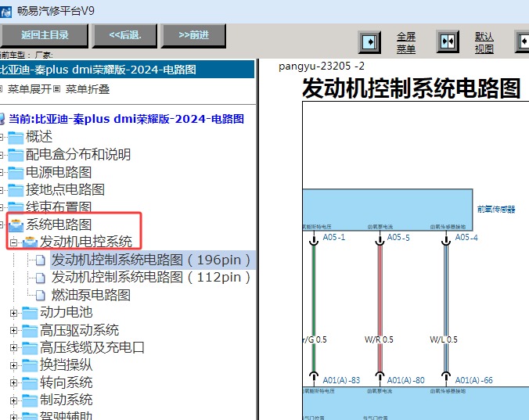
Task: Select the 系统电路图 folder
Action: point(59,224)
